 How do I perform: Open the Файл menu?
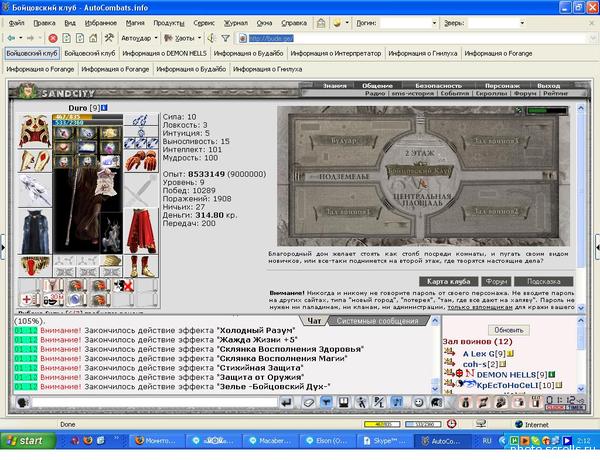tap(16, 23)
